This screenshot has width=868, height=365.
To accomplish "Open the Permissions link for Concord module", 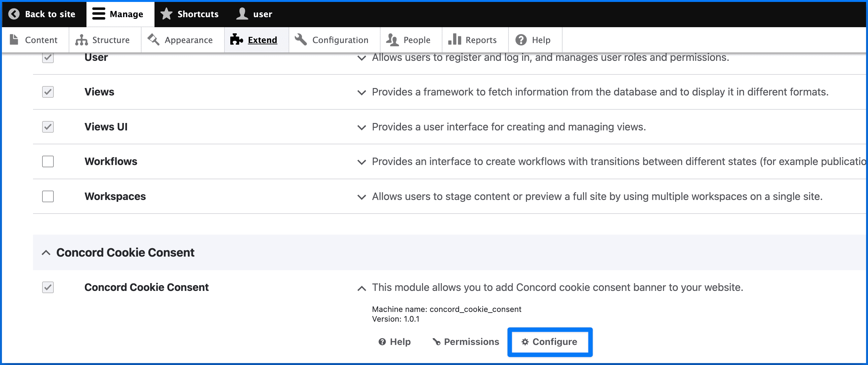I will pos(466,342).
